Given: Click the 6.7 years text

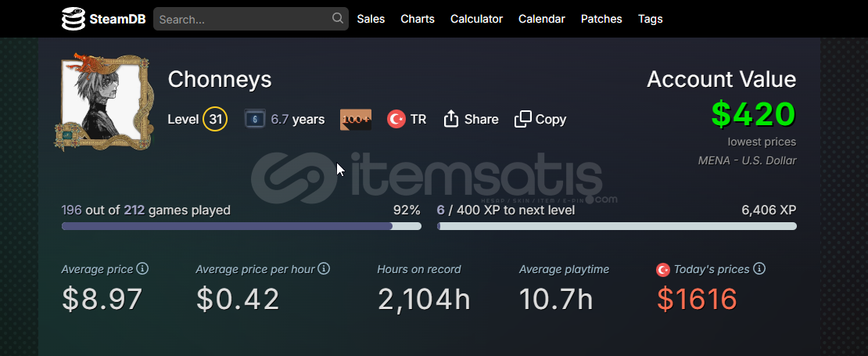Looking at the screenshot, I should [298, 119].
